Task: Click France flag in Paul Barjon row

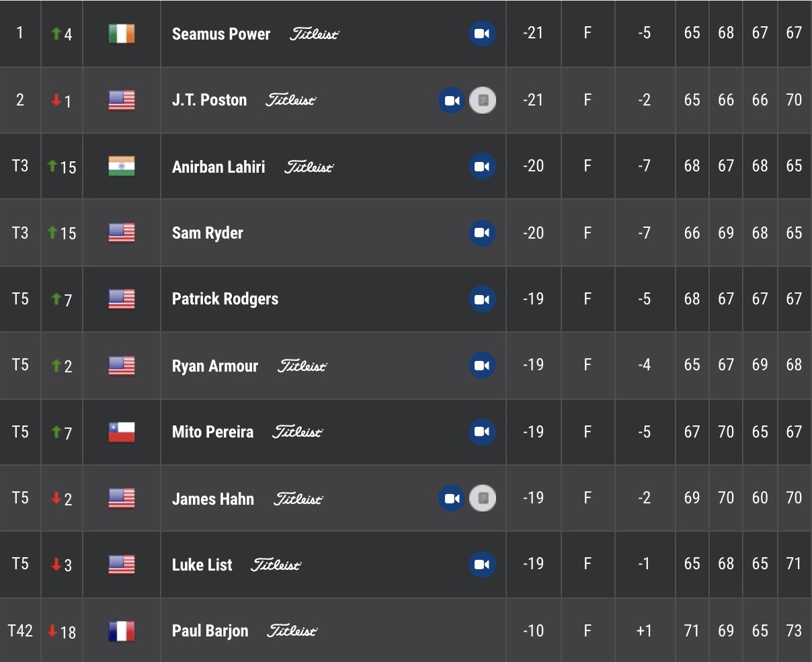Action: [x=122, y=631]
